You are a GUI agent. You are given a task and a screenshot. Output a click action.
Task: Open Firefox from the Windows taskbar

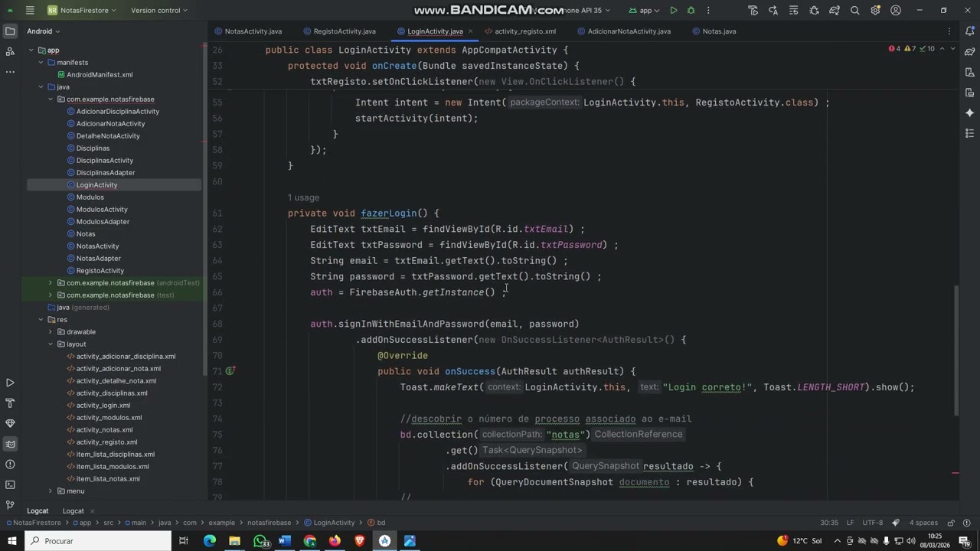click(x=335, y=541)
